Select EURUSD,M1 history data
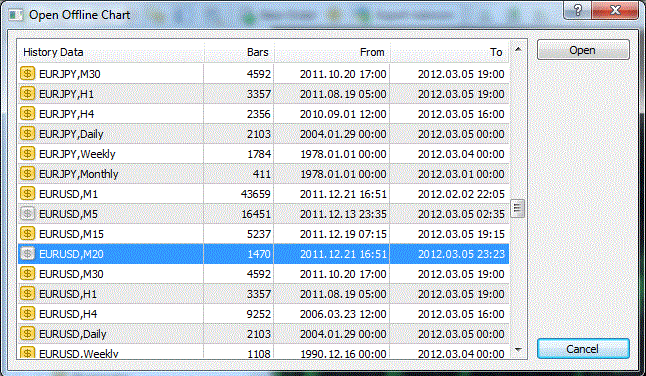Viewport: 646px width, 376px height. 264,194
